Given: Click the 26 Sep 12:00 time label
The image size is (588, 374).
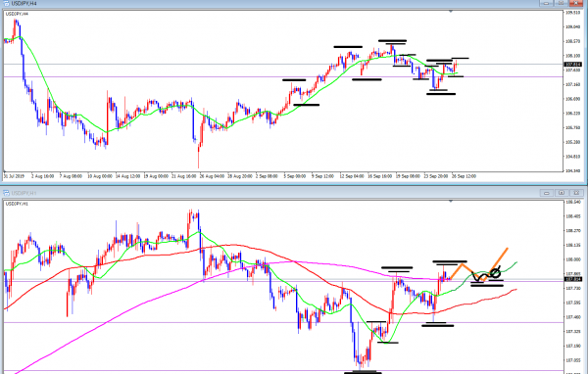Looking at the screenshot, I should (x=465, y=176).
